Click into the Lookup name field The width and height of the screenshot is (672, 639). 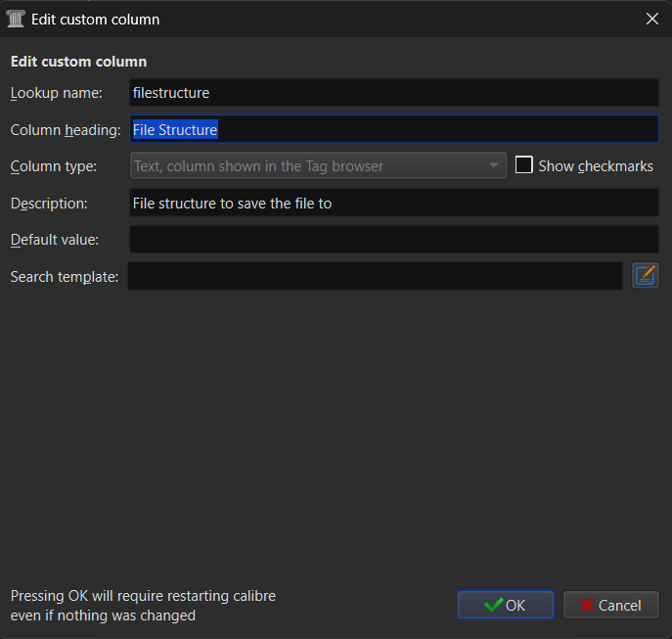[x=394, y=93]
